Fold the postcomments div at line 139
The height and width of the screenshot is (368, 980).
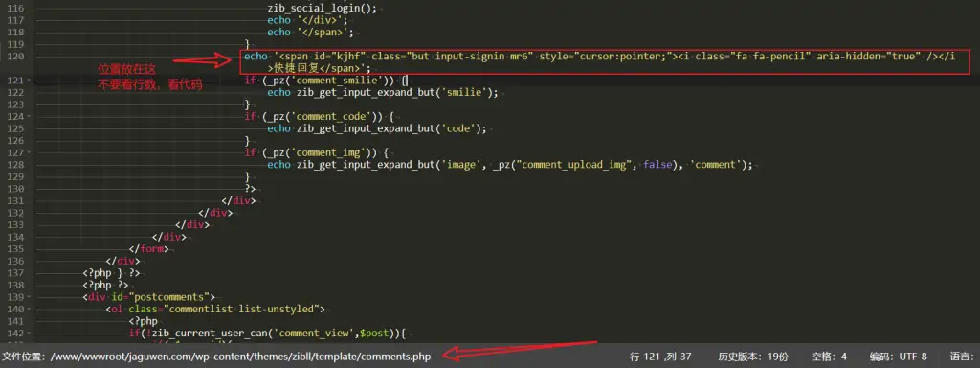[28, 297]
